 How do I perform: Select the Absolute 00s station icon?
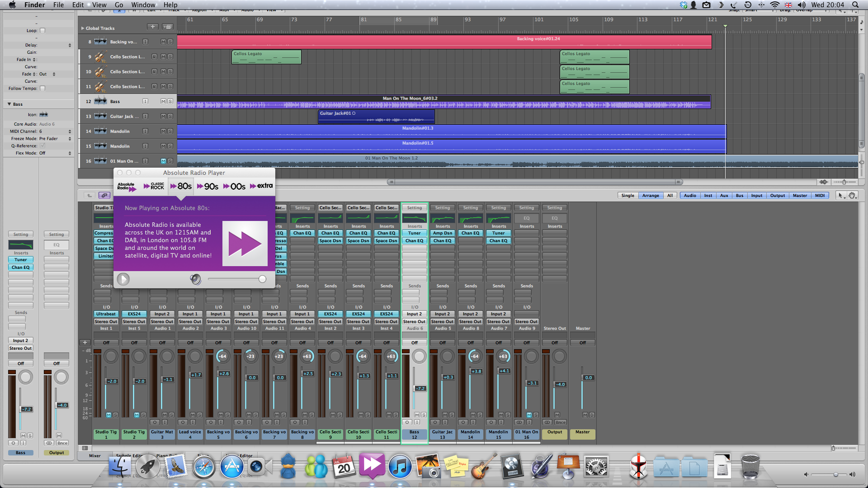pyautogui.click(x=234, y=186)
